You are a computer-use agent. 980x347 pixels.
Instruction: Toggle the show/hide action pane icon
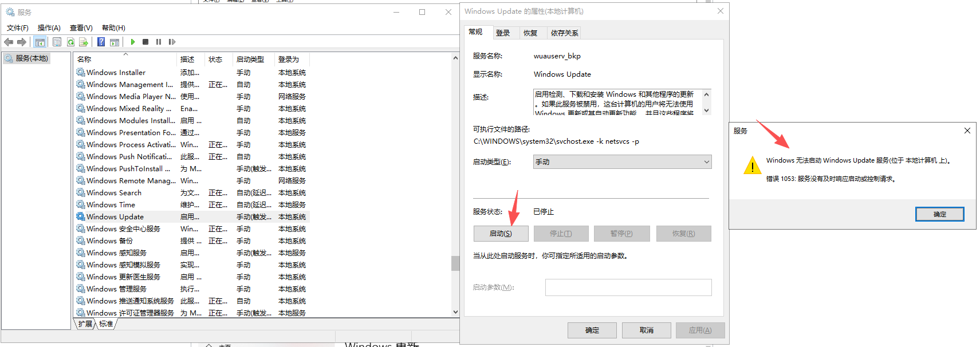click(115, 42)
